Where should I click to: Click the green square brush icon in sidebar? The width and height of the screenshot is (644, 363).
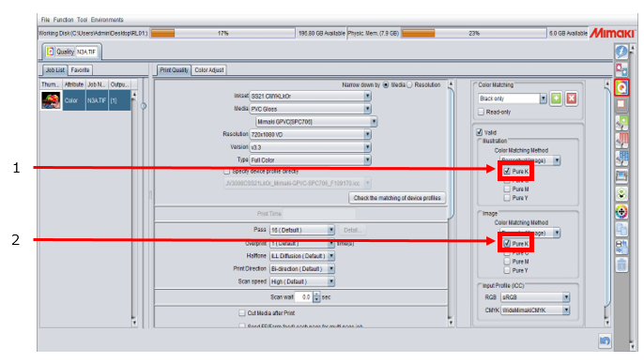coord(621,123)
